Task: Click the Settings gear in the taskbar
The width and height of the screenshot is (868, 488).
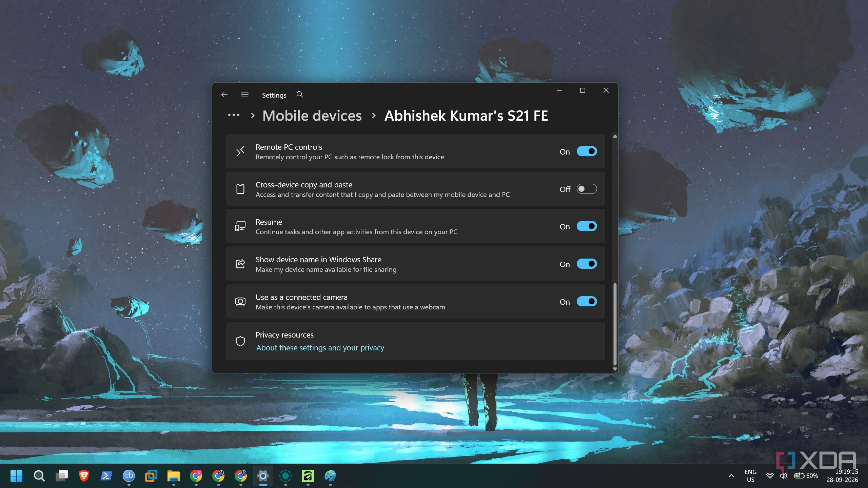Action: 263,476
